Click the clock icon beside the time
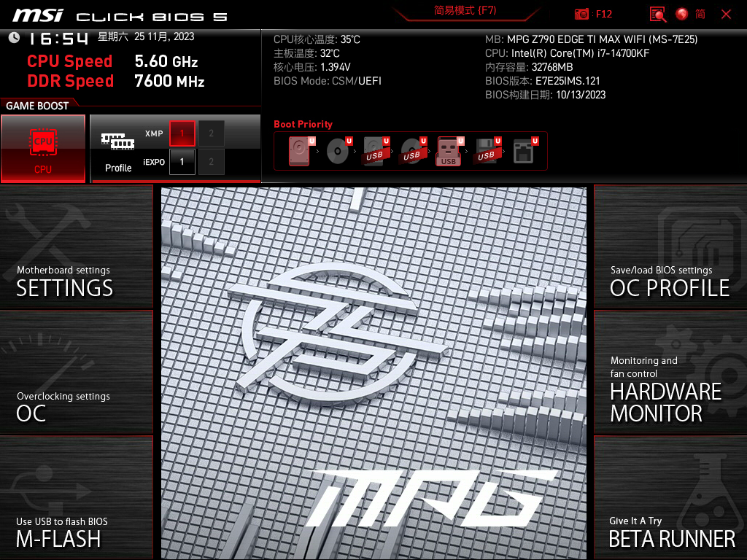 click(15, 38)
